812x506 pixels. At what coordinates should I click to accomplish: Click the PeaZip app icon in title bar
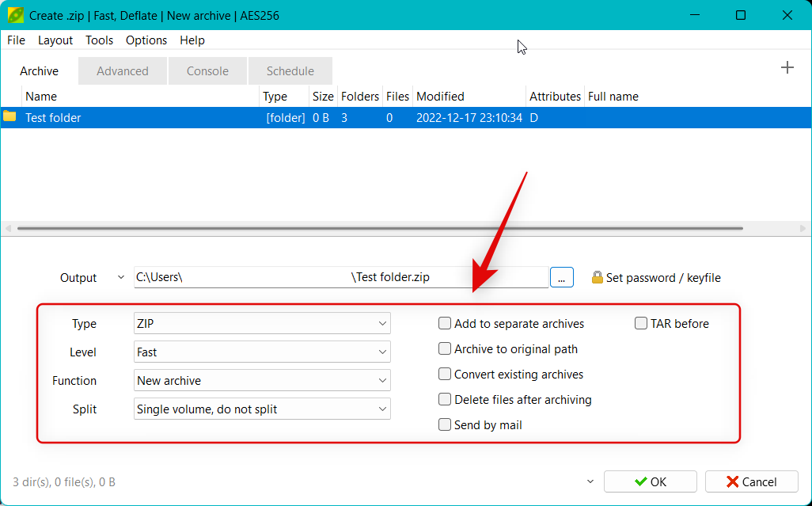pos(15,15)
